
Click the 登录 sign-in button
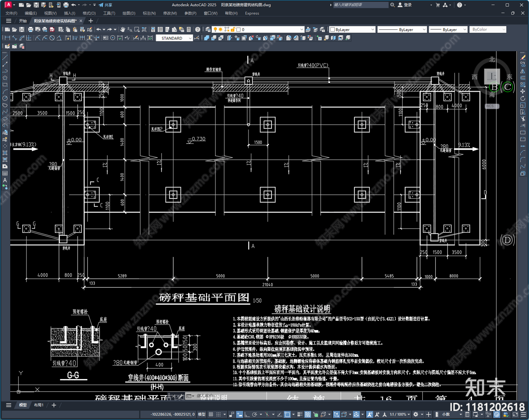pos(405,5)
